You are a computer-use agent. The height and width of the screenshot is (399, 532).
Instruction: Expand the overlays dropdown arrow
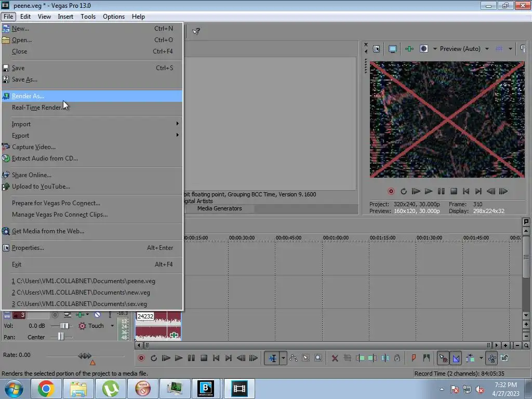tap(510, 49)
